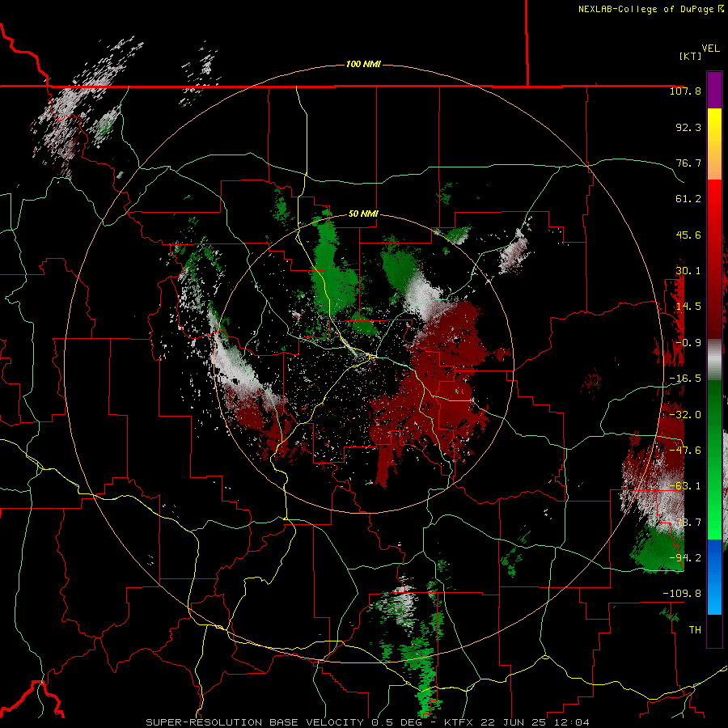The height and width of the screenshot is (728, 728).
Task: Click the 45.6 velocity scale value
Action: point(688,235)
